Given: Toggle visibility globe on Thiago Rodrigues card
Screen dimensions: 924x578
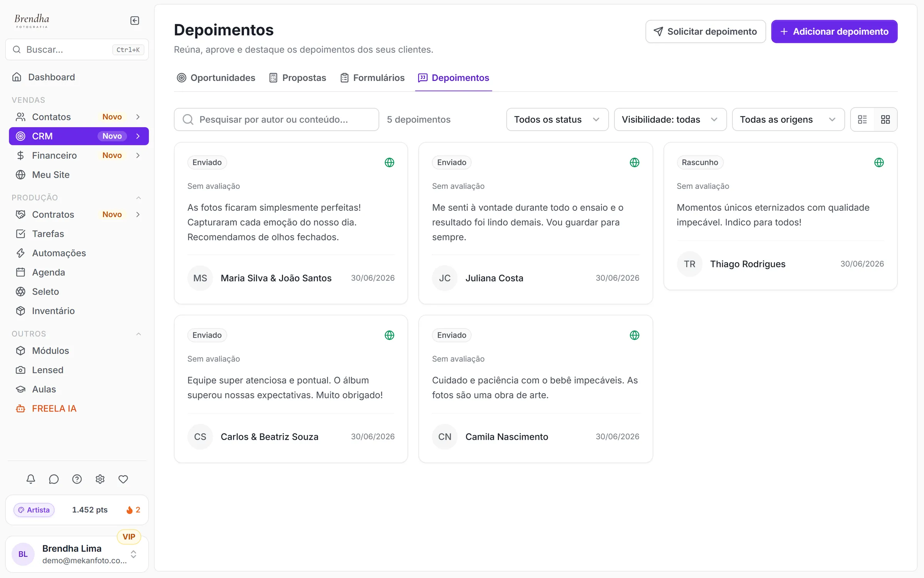Looking at the screenshot, I should tap(879, 162).
